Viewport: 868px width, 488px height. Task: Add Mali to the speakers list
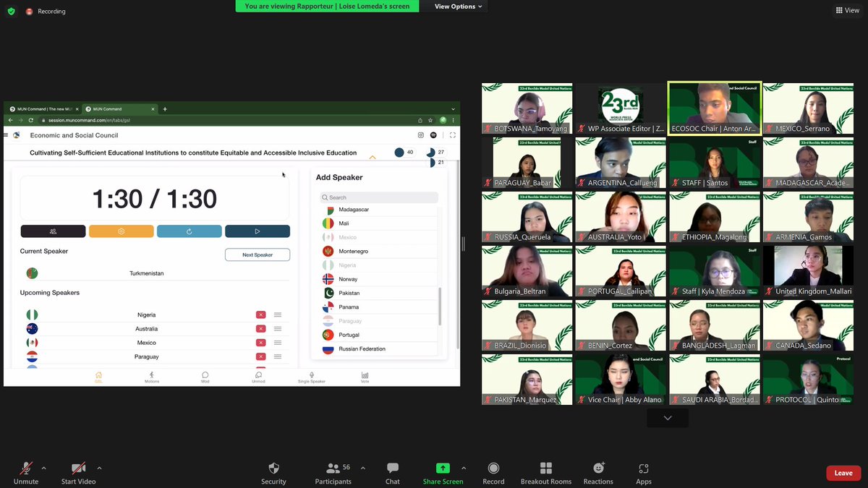tap(378, 223)
